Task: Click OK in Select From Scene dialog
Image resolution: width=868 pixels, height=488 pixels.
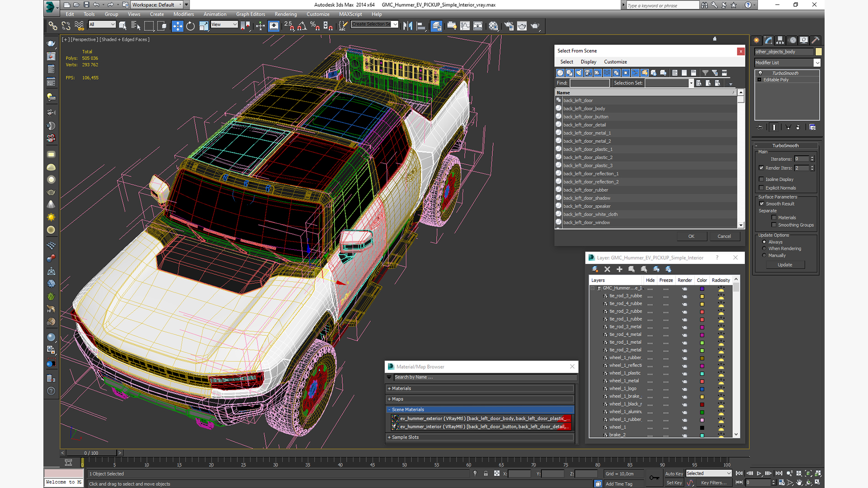Action: 691,236
